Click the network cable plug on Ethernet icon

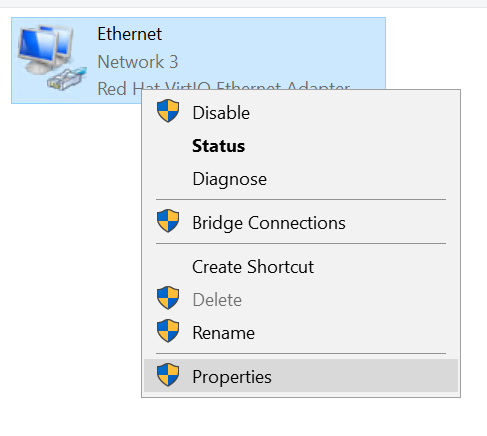point(67,78)
